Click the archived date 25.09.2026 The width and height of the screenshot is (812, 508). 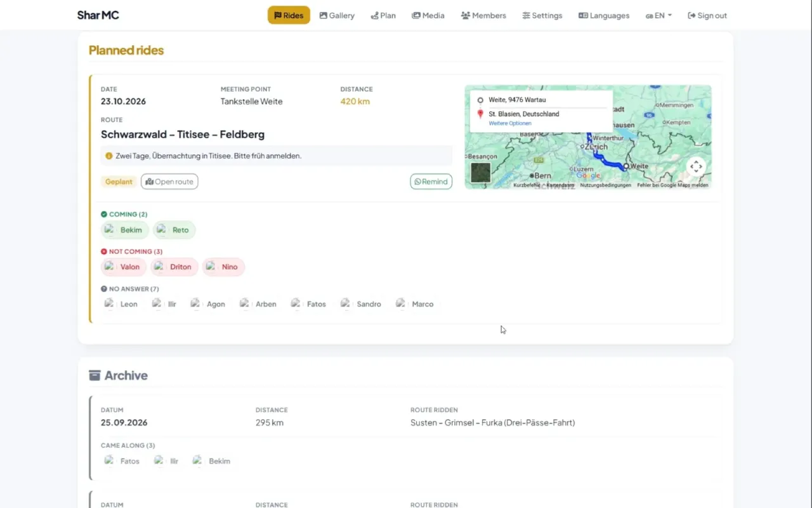point(124,422)
